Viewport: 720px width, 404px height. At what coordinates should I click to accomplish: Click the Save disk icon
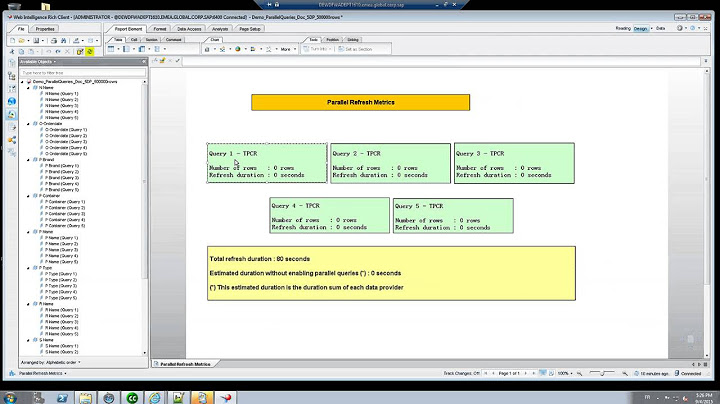pos(35,41)
